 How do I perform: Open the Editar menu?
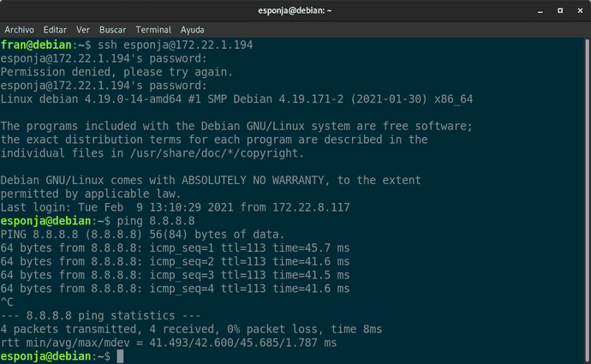(x=57, y=29)
